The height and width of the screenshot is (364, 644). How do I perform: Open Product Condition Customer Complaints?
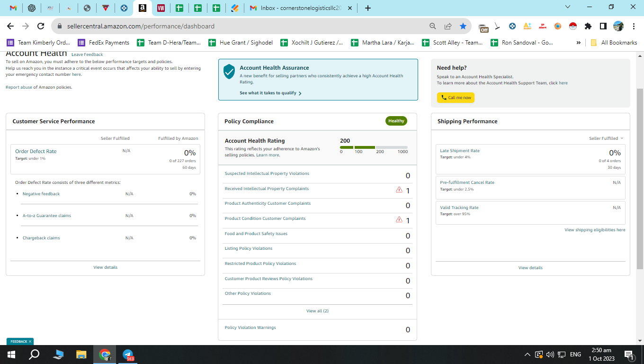coord(265,218)
